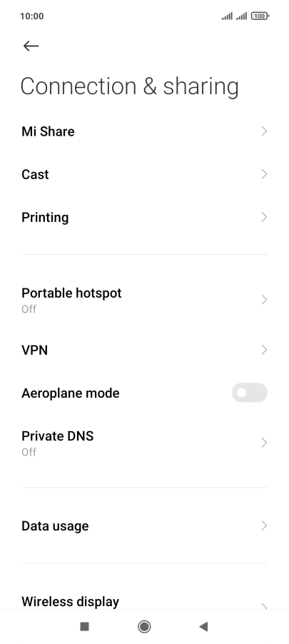Open chevron next to Cast

[x=264, y=174]
